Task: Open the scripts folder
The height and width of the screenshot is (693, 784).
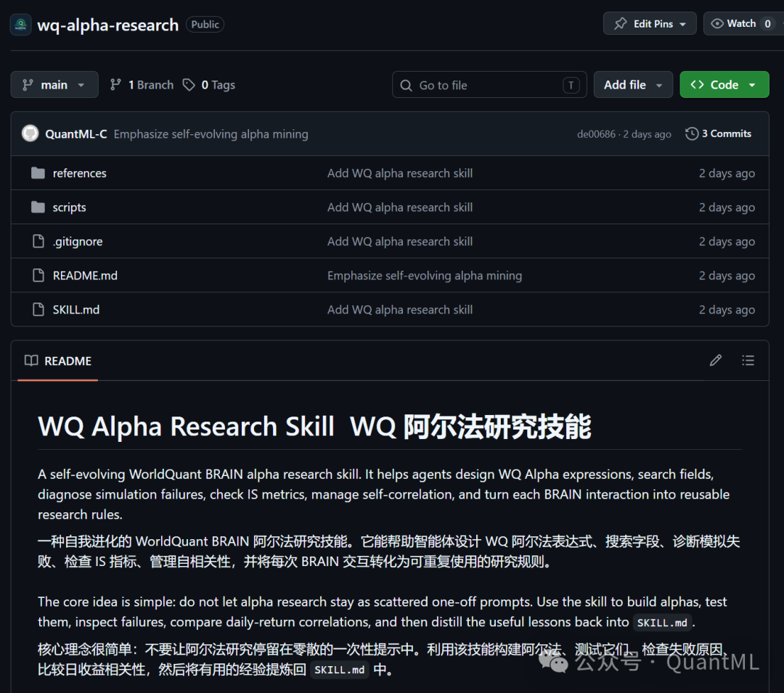Action: point(69,208)
